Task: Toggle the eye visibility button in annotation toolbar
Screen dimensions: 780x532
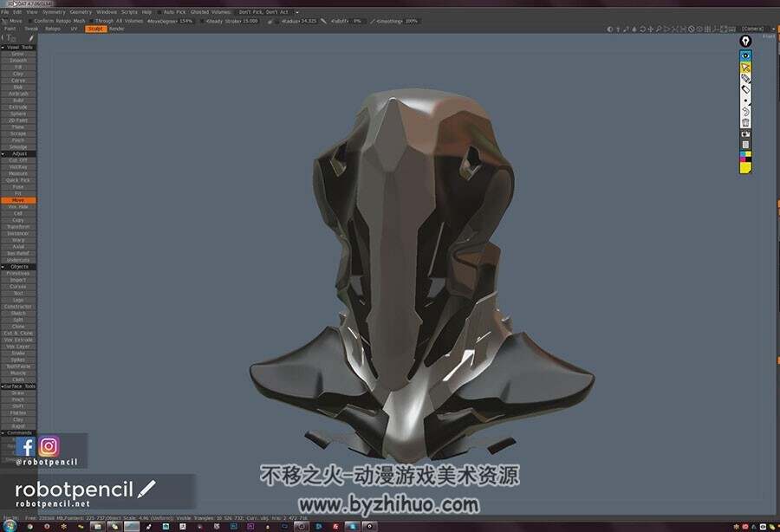Action: click(745, 56)
